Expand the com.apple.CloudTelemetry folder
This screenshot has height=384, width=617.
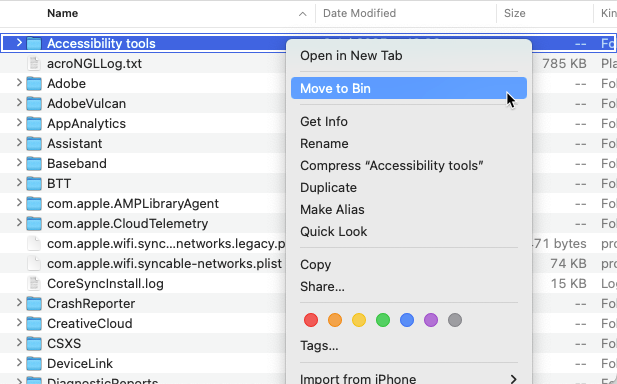pos(19,223)
